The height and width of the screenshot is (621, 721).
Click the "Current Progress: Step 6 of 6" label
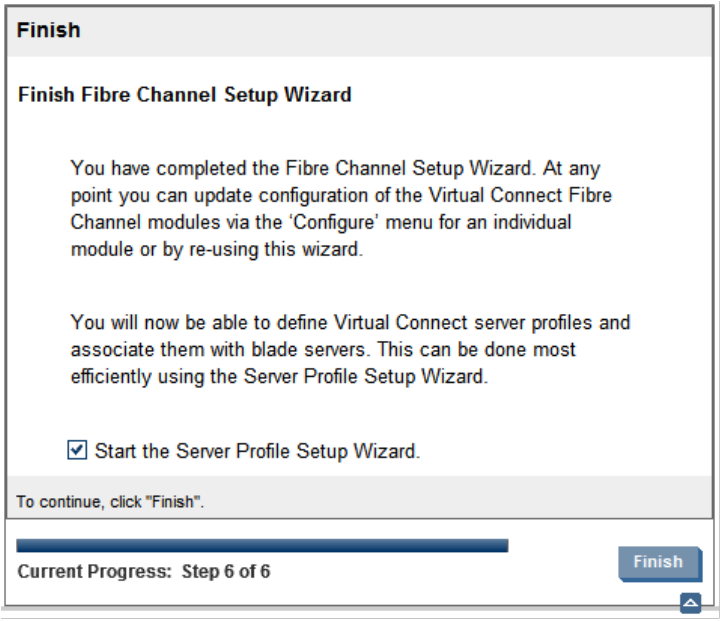[144, 572]
